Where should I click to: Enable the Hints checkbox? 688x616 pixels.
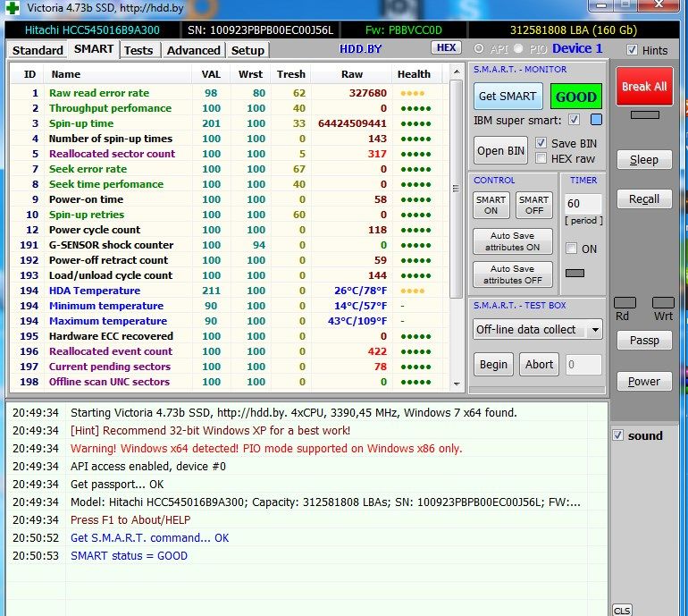pyautogui.click(x=632, y=49)
